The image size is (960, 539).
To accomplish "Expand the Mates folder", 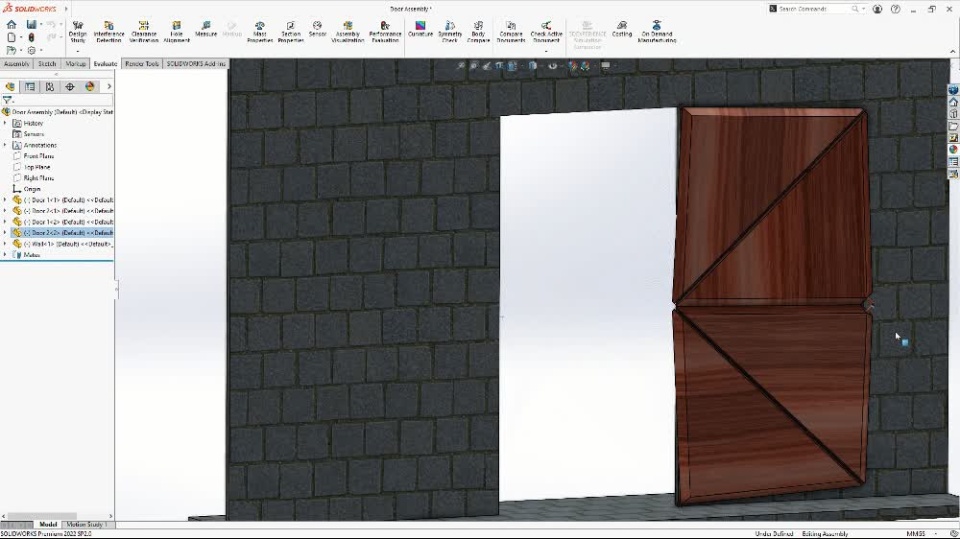I will coord(6,255).
